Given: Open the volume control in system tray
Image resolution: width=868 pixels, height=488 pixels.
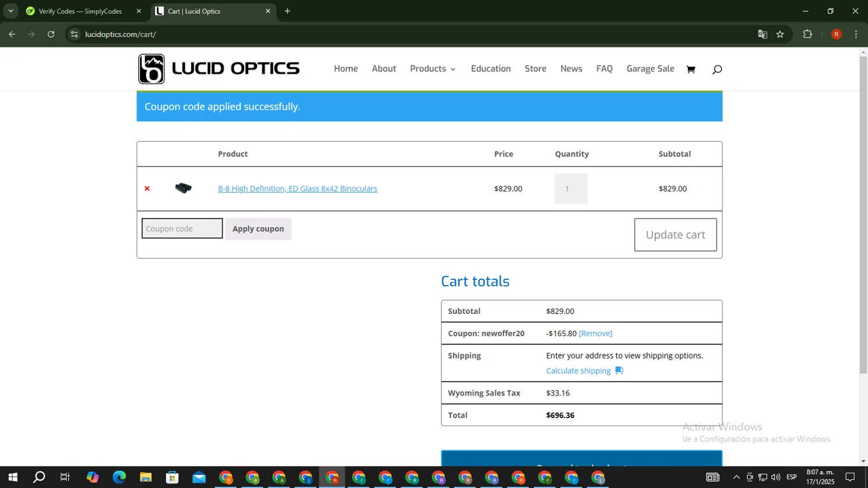Looking at the screenshot, I should (x=775, y=478).
